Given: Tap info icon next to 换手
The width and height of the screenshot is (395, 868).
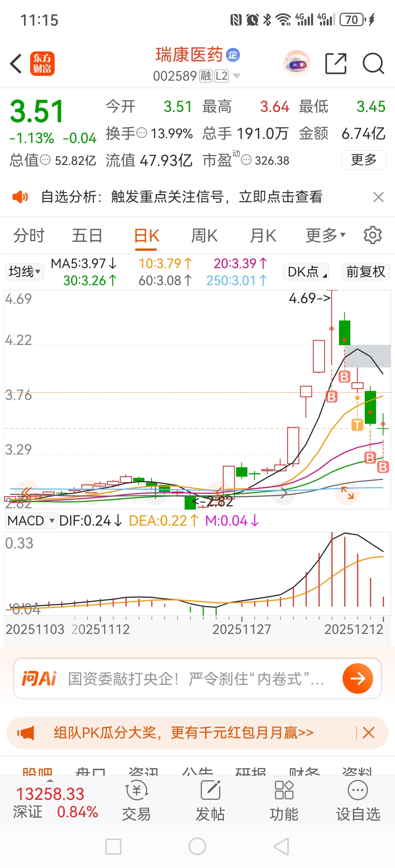Looking at the screenshot, I should pyautogui.click(x=142, y=133).
